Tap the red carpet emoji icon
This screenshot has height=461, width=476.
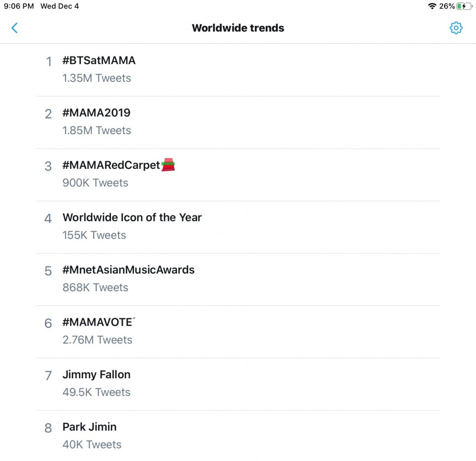[x=168, y=165]
